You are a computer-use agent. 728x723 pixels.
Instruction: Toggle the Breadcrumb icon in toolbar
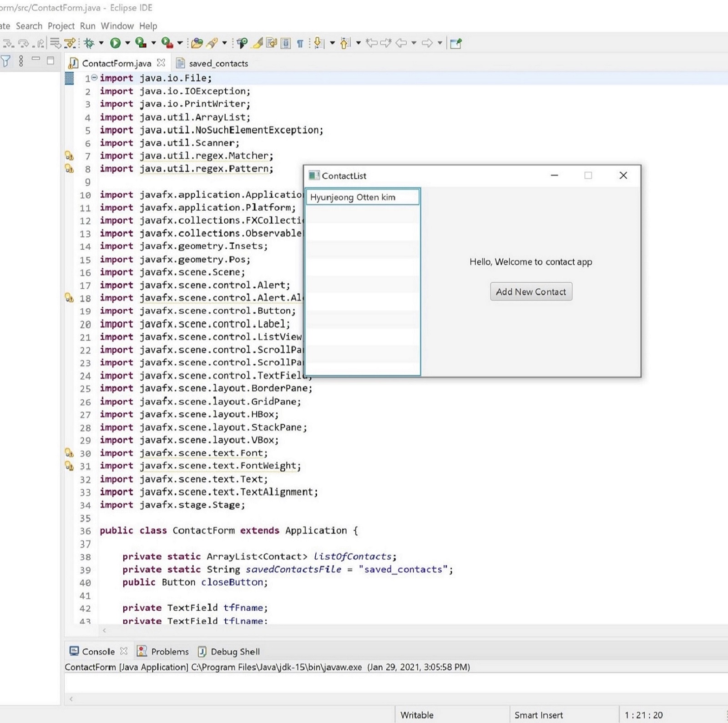242,43
